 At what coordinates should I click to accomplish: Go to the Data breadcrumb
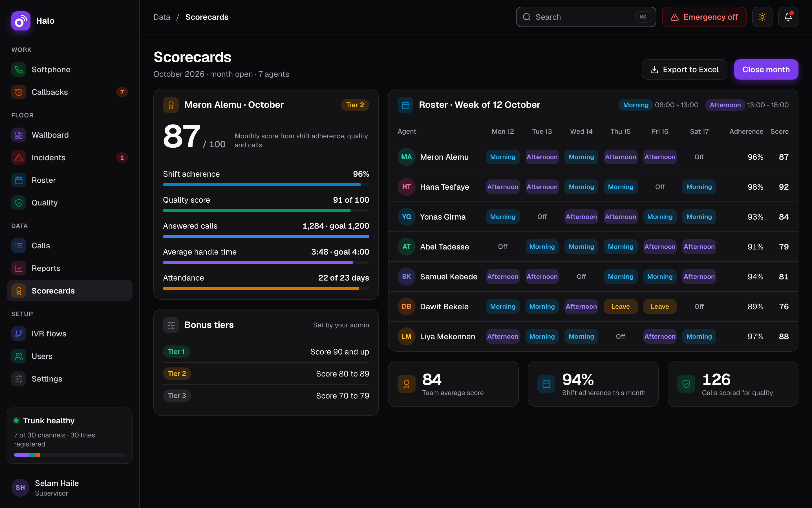point(162,17)
